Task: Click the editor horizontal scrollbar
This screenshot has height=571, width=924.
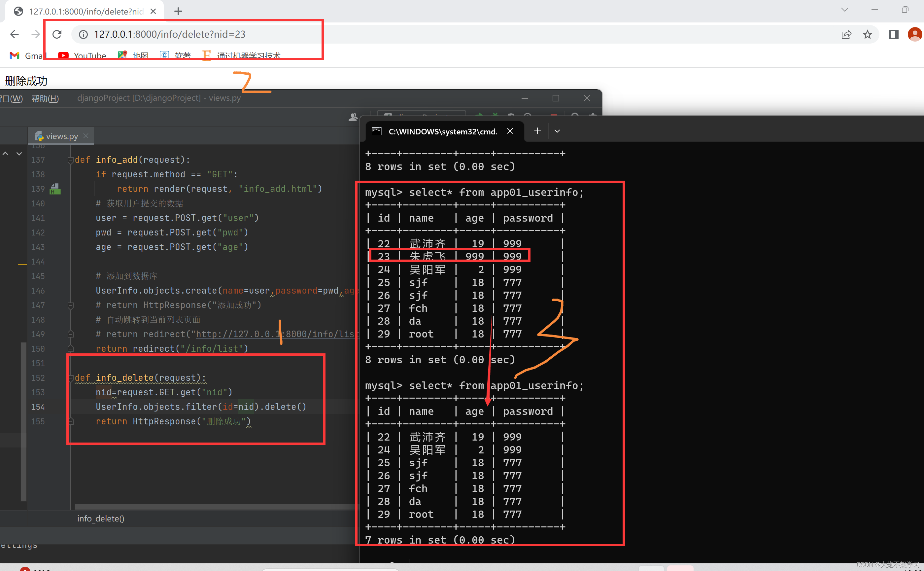Action: [x=216, y=506]
